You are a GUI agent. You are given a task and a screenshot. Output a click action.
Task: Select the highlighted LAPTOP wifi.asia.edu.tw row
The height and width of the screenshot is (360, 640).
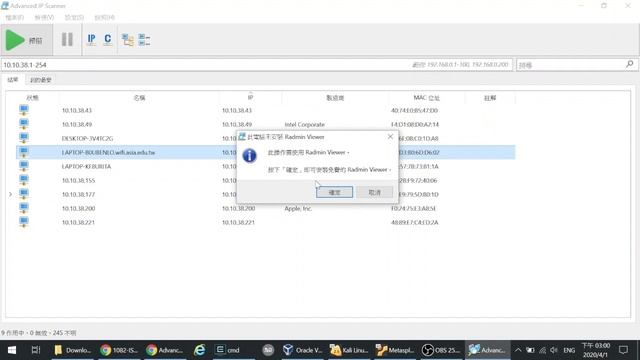coord(266,152)
